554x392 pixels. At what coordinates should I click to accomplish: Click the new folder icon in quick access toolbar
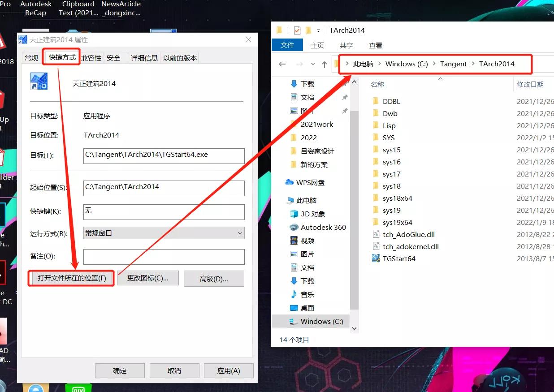point(308,30)
